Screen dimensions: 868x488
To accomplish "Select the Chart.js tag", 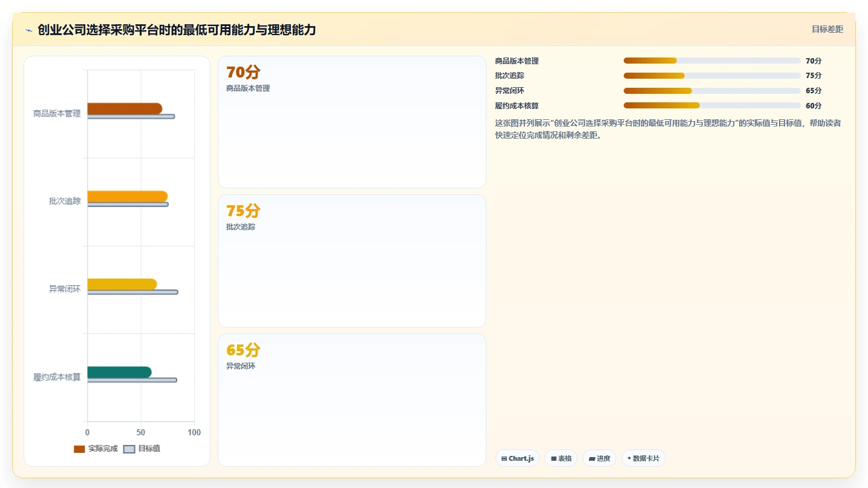I will (x=517, y=458).
